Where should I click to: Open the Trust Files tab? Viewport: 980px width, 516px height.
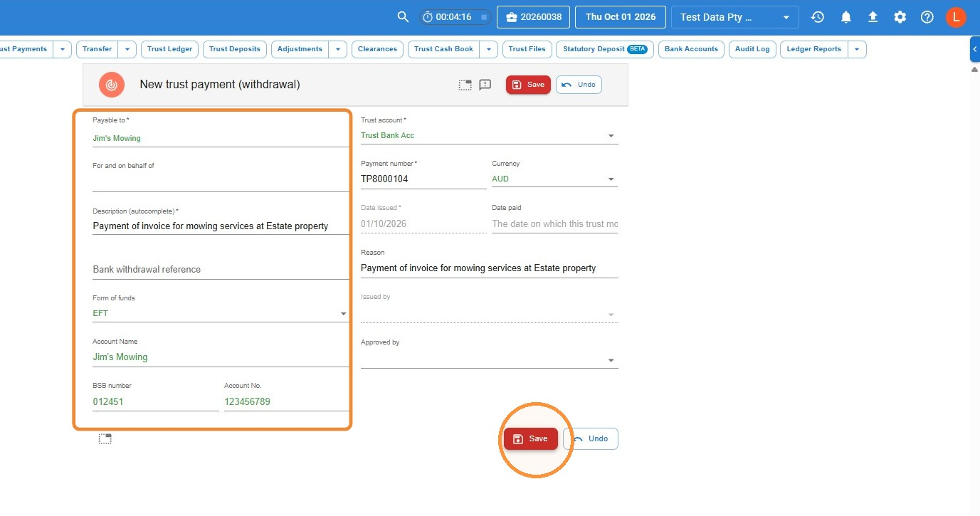click(x=527, y=49)
